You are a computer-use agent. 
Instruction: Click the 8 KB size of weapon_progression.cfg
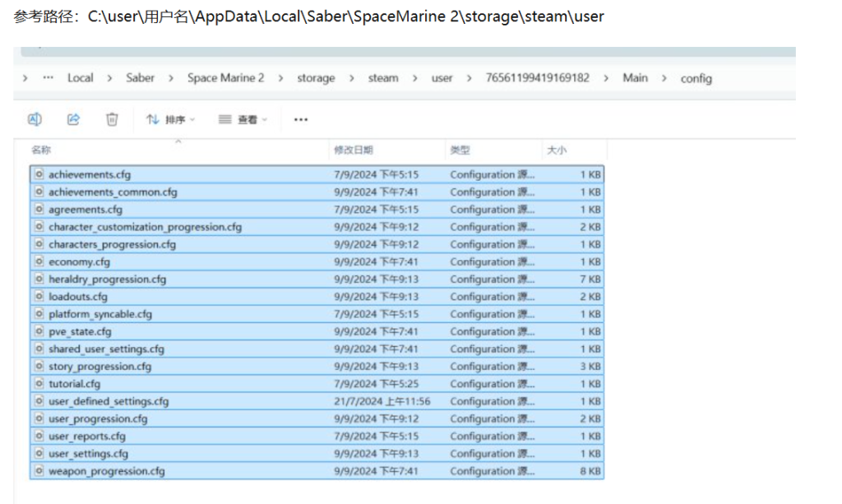coord(590,471)
